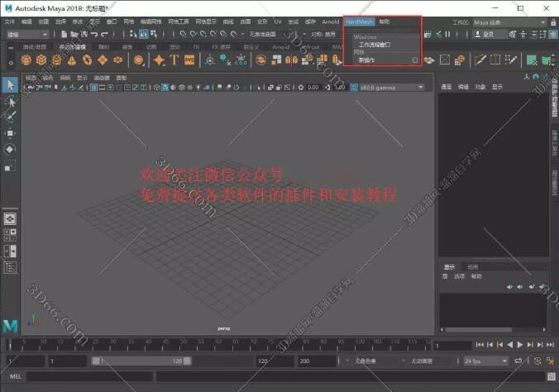Click the current frame field

click(x=453, y=345)
